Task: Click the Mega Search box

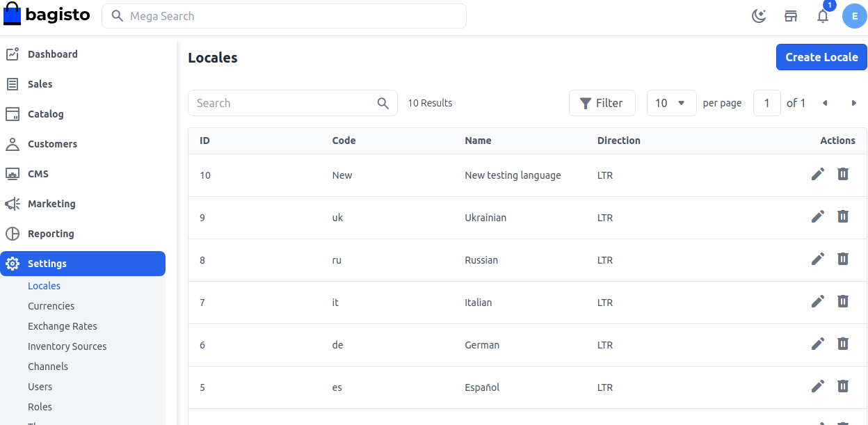Action: (292, 16)
